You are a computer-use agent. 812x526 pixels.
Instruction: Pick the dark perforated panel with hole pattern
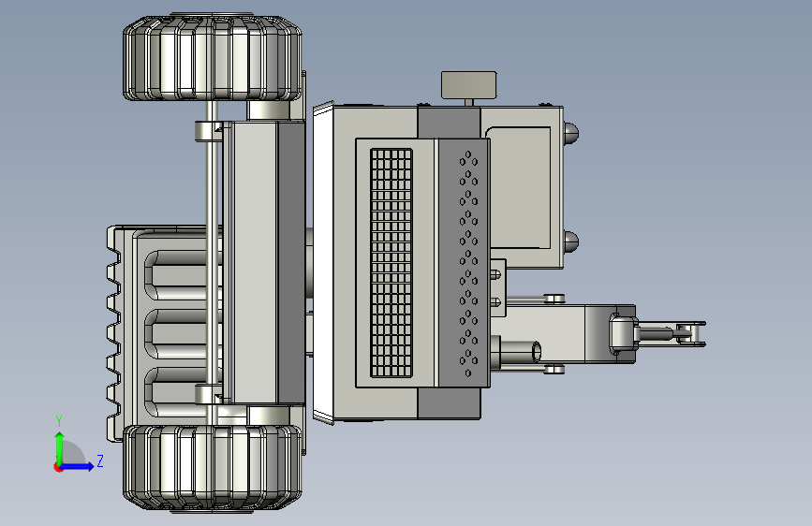(x=464, y=262)
